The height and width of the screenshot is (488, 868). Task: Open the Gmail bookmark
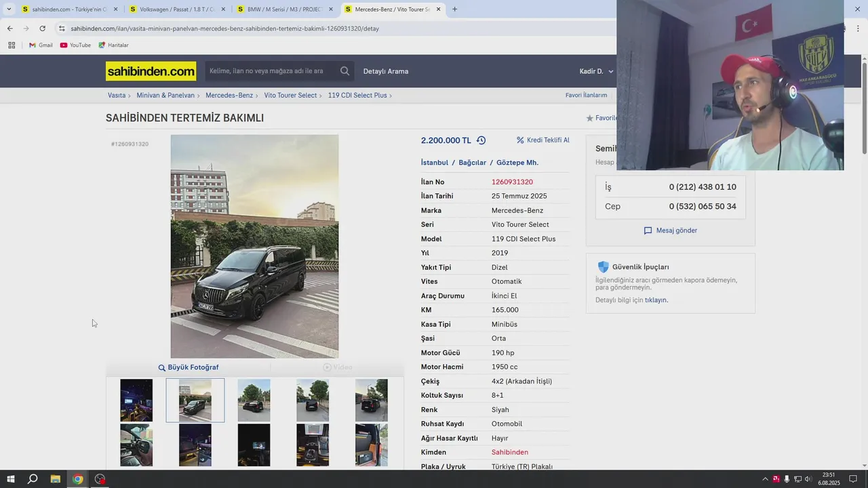click(41, 45)
